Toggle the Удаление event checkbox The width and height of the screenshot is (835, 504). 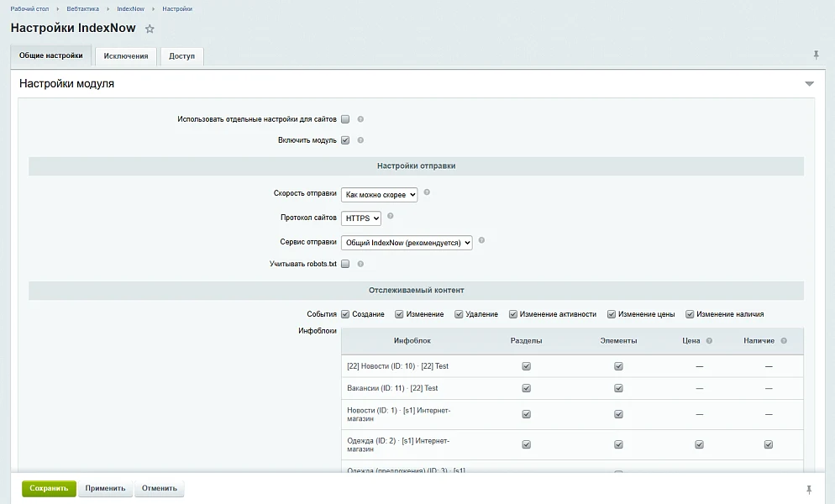pos(459,314)
